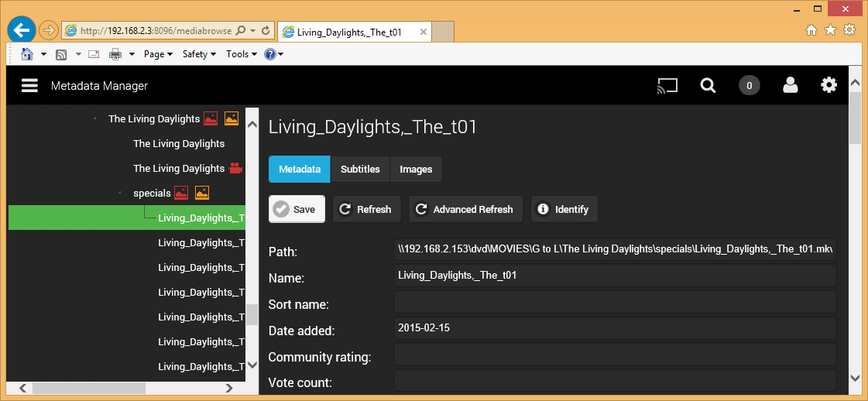Open the Page dropdown menu
The width and height of the screenshot is (868, 401).
click(x=158, y=54)
